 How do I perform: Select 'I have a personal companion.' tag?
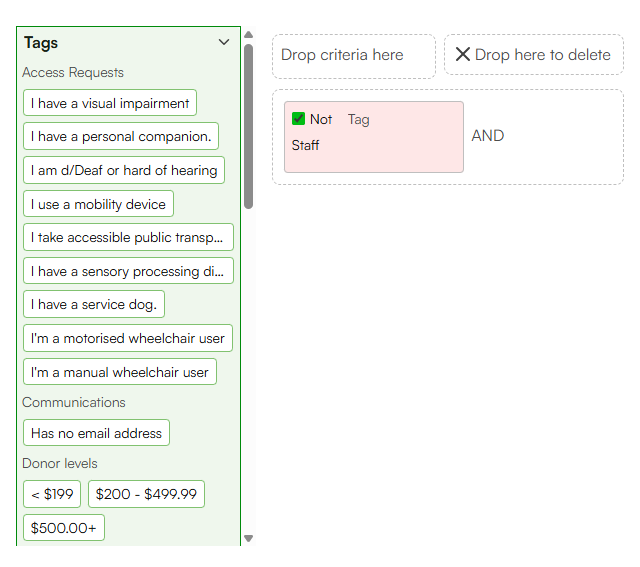click(x=121, y=136)
